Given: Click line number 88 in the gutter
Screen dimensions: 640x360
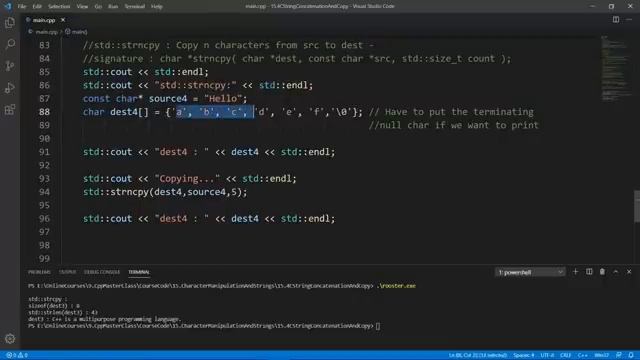Looking at the screenshot, I should (44, 112).
